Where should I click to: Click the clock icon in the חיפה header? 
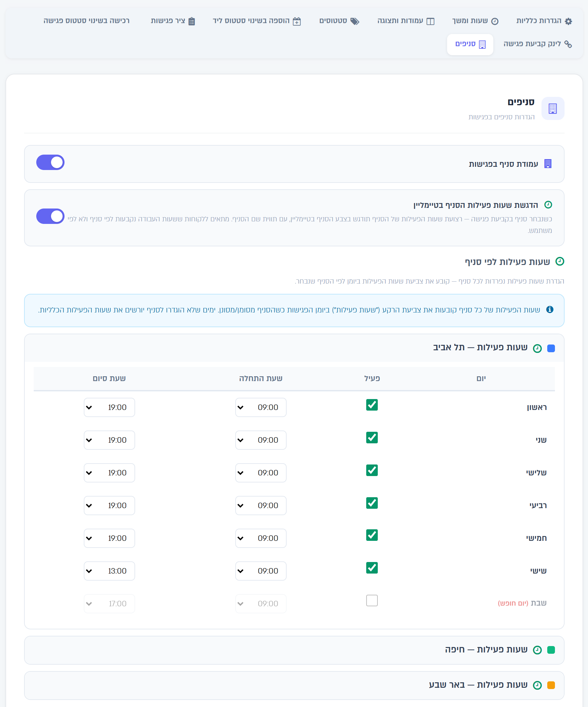[x=537, y=650]
